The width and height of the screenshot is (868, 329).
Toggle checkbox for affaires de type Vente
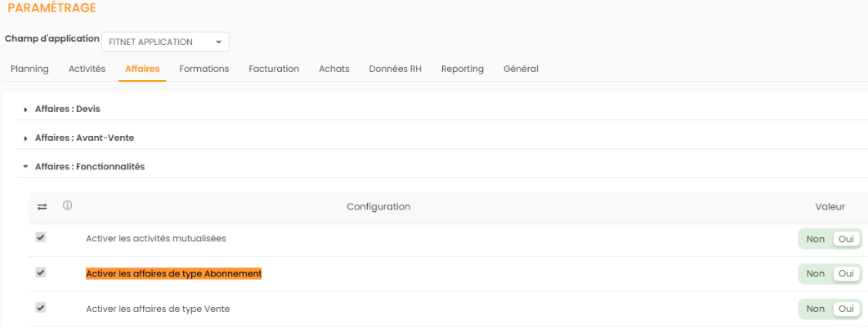41,308
